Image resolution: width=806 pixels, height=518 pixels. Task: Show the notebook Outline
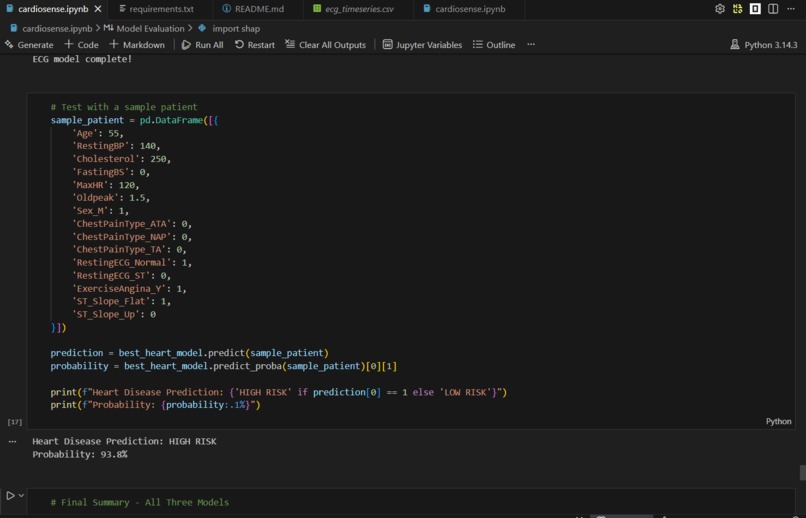pyautogui.click(x=494, y=45)
